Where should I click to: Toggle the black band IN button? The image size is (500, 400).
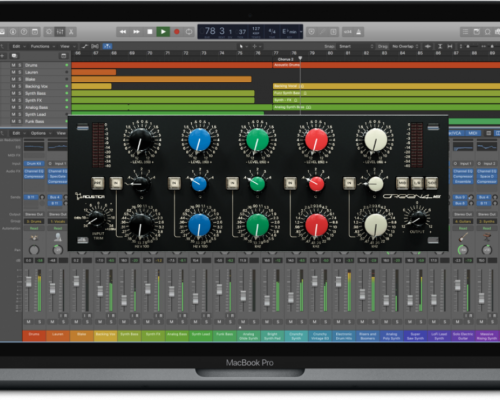coord(116,183)
